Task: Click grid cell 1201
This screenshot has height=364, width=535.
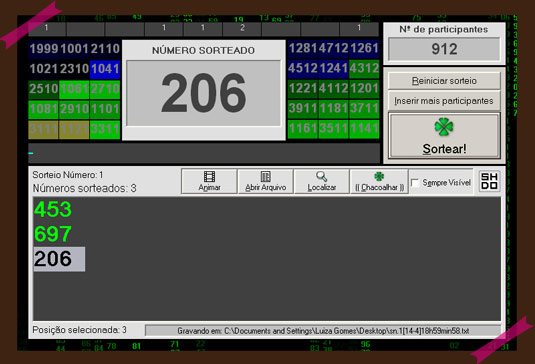Action: click(364, 89)
